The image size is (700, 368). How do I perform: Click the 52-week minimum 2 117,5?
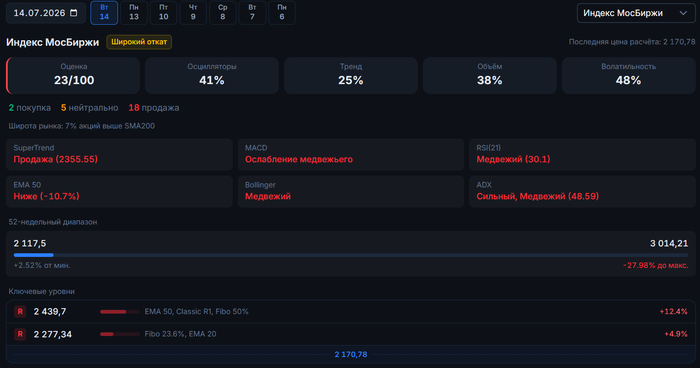30,243
